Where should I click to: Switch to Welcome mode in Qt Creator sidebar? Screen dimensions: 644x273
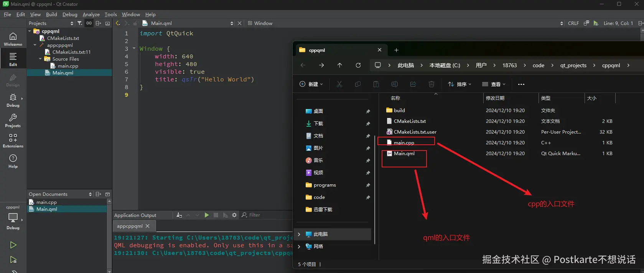(x=13, y=39)
